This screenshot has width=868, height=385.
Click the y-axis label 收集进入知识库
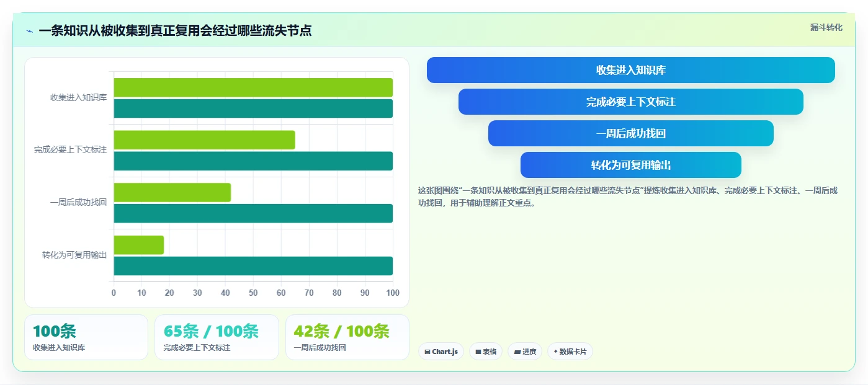tap(79, 98)
